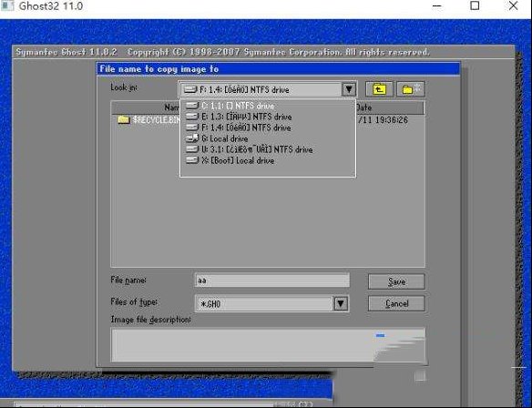Click the up-one-level folder icon
532x408 pixels.
(379, 89)
